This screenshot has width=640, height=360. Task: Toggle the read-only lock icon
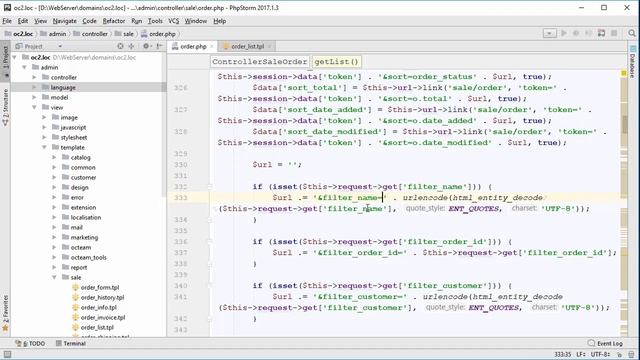click(x=620, y=354)
